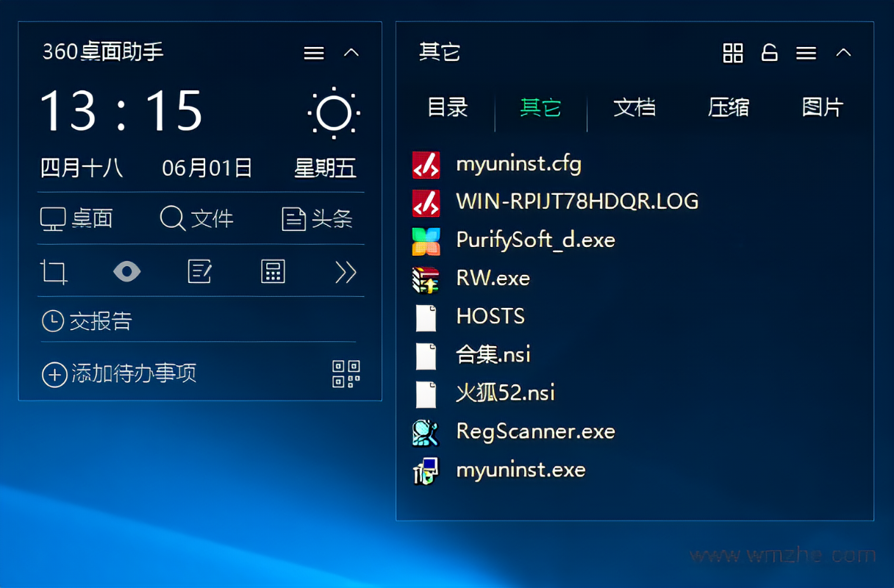
Task: Click the WIN-RPIJT78HDQR.LOG file icon
Action: point(426,202)
